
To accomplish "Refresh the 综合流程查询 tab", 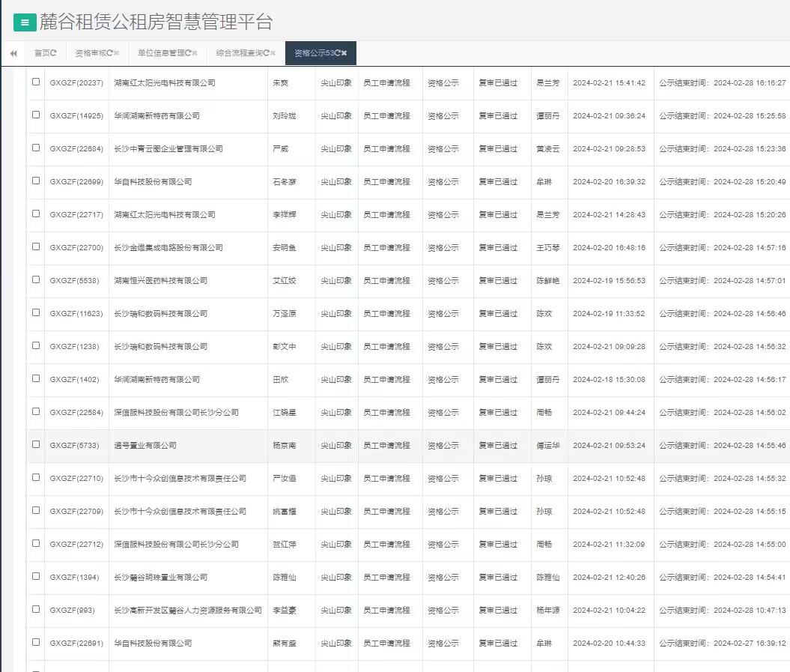I will tap(266, 53).
